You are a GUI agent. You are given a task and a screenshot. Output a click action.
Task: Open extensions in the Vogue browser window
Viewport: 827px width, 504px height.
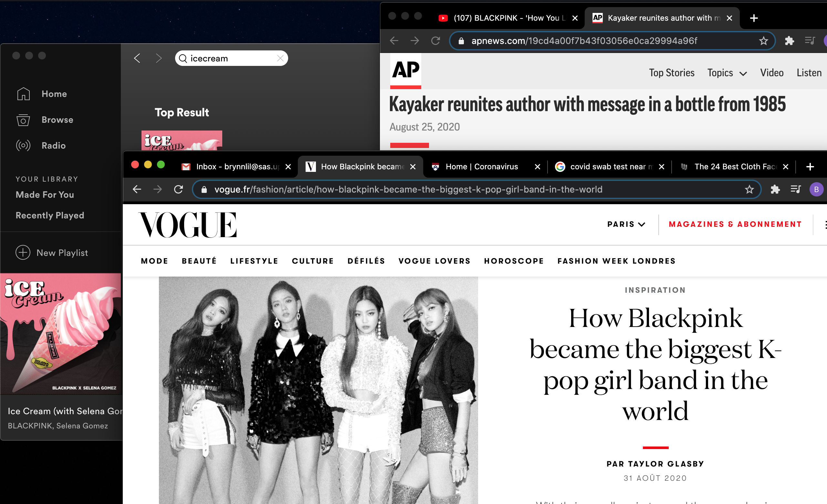click(775, 190)
